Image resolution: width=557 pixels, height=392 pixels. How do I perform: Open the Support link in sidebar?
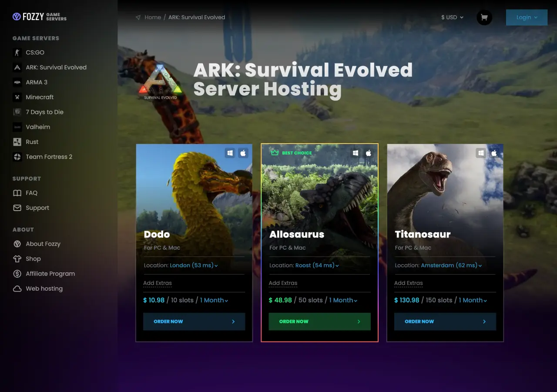click(37, 208)
